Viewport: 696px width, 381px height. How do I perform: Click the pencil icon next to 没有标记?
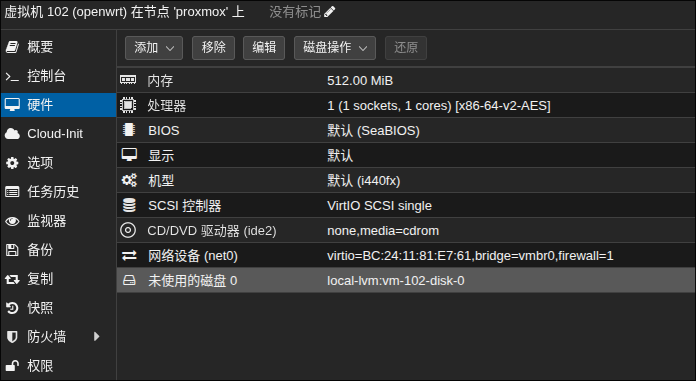pos(329,12)
